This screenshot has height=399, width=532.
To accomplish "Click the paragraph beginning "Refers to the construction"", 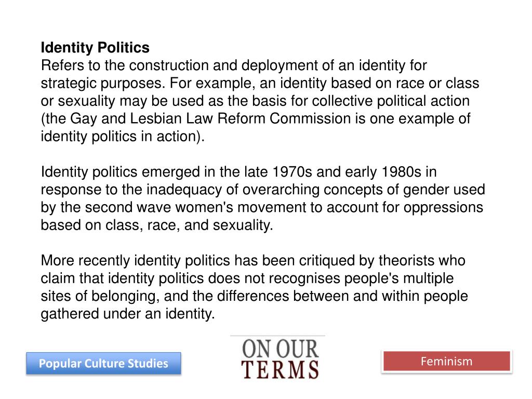I will [260, 101].
